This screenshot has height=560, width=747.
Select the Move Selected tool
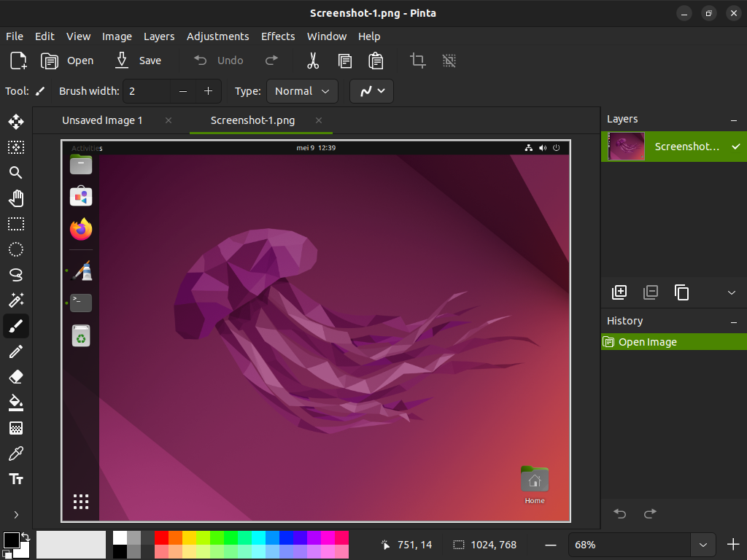click(x=16, y=122)
